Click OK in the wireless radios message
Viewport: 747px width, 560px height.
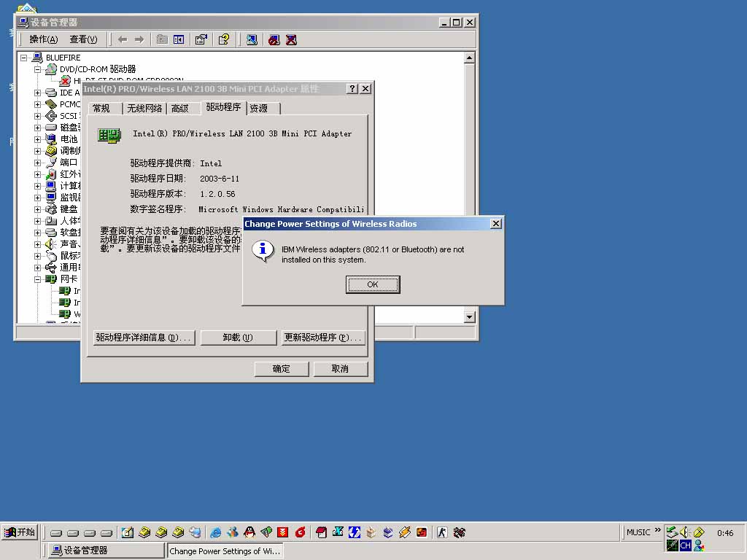pyautogui.click(x=373, y=285)
